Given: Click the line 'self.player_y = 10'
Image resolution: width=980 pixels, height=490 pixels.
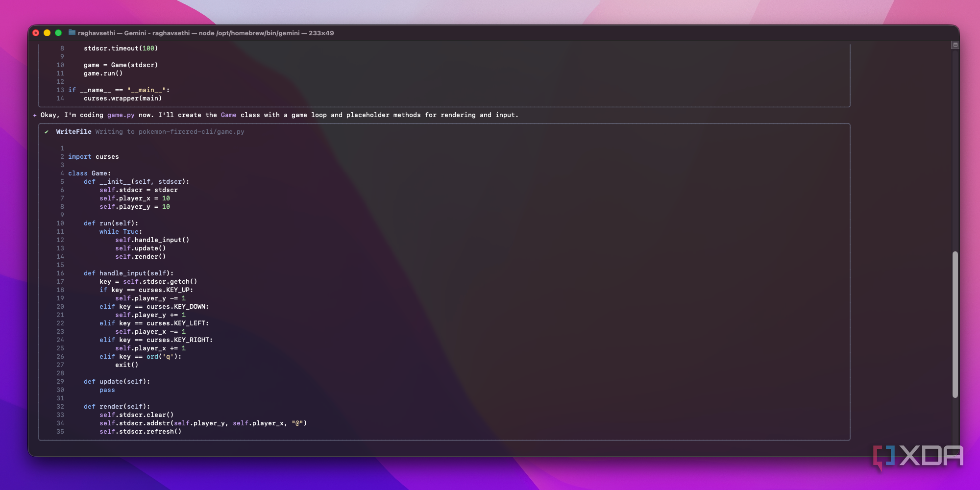Looking at the screenshot, I should [135, 207].
